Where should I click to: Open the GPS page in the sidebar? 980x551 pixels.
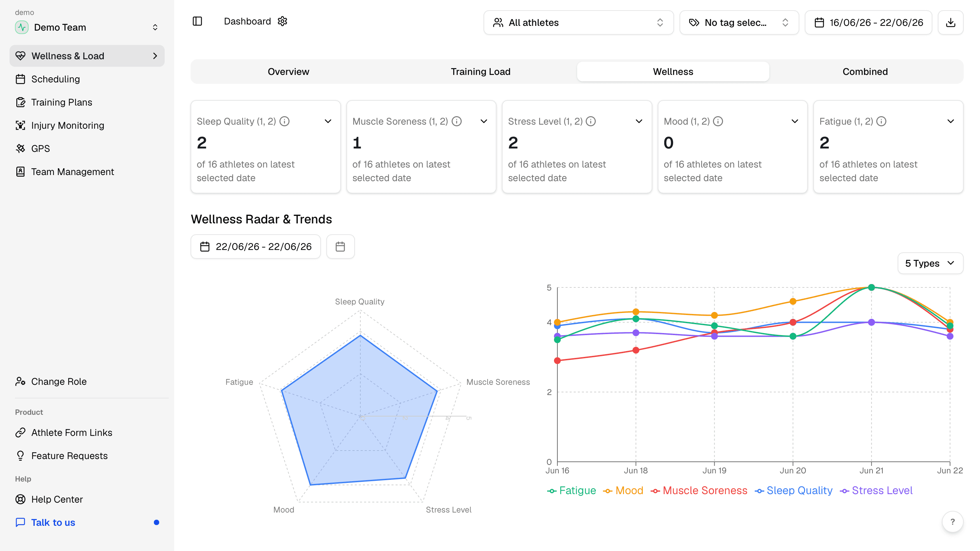tap(87, 148)
